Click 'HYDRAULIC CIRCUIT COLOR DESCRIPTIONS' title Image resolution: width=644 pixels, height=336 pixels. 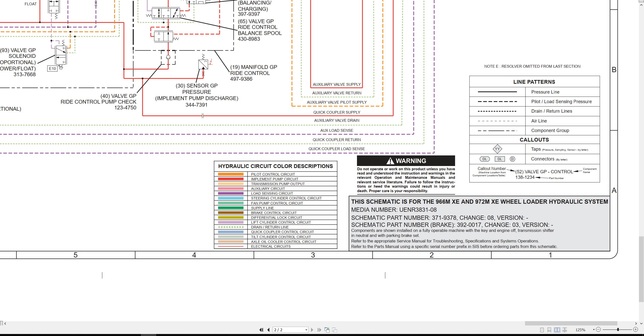coord(275,166)
